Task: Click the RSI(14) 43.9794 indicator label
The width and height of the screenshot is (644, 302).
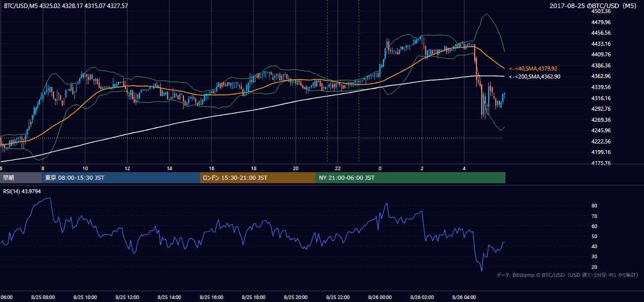Action: pyautogui.click(x=22, y=191)
